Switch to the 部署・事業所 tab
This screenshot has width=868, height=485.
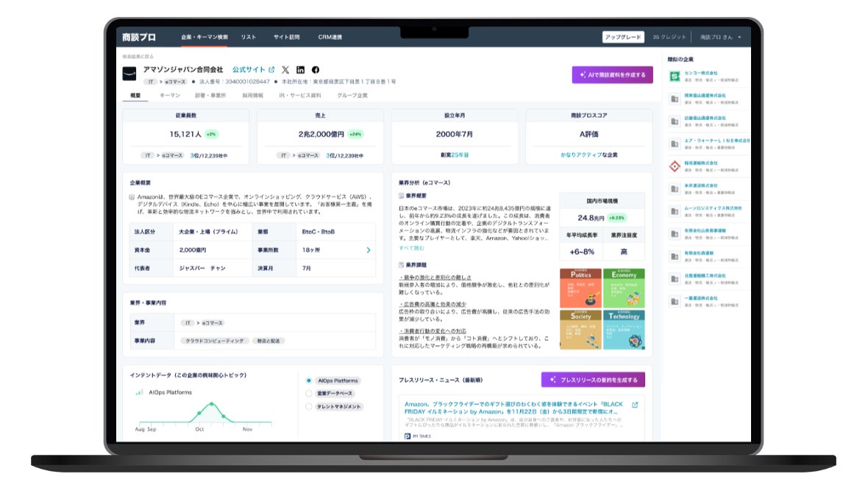tap(210, 95)
